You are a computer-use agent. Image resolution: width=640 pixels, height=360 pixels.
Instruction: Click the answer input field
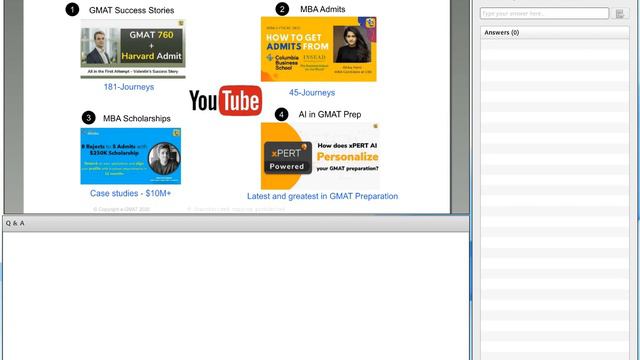[x=544, y=13]
